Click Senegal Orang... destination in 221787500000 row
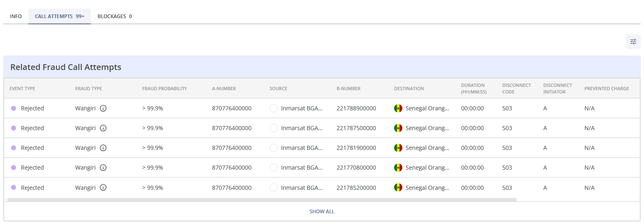The height and width of the screenshot is (224, 644). coord(427,128)
